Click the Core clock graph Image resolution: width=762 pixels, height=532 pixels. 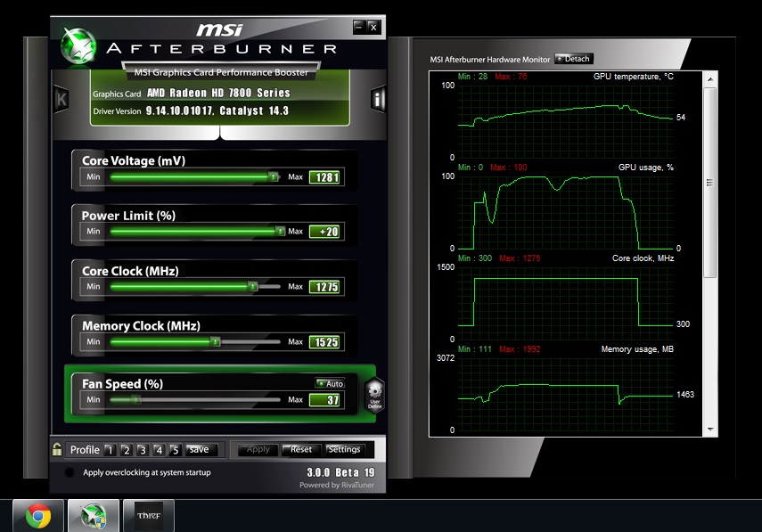click(566, 303)
